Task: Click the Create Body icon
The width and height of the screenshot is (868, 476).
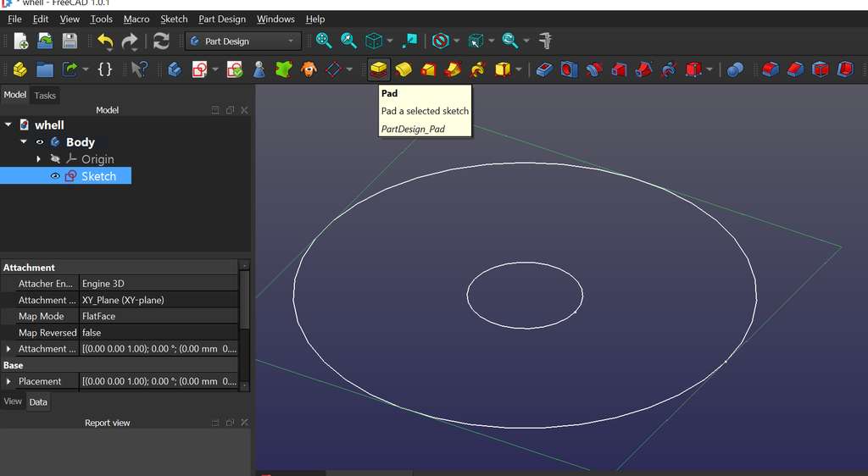Action: pyautogui.click(x=175, y=69)
